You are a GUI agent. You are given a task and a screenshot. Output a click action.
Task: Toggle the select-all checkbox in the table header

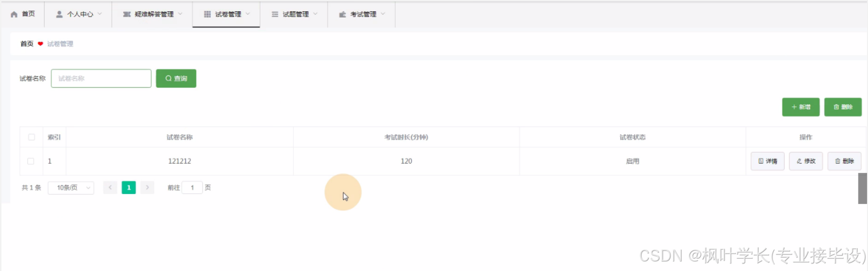(31, 137)
